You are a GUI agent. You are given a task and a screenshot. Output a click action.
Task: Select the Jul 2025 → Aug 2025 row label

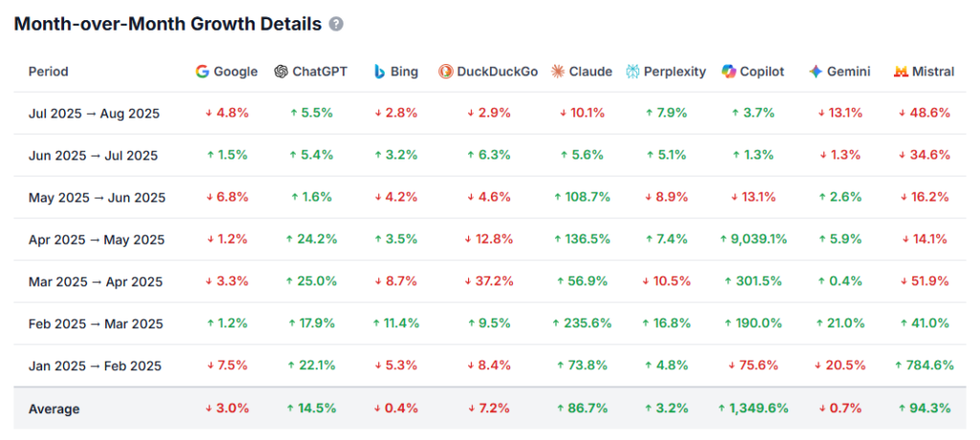tap(94, 114)
